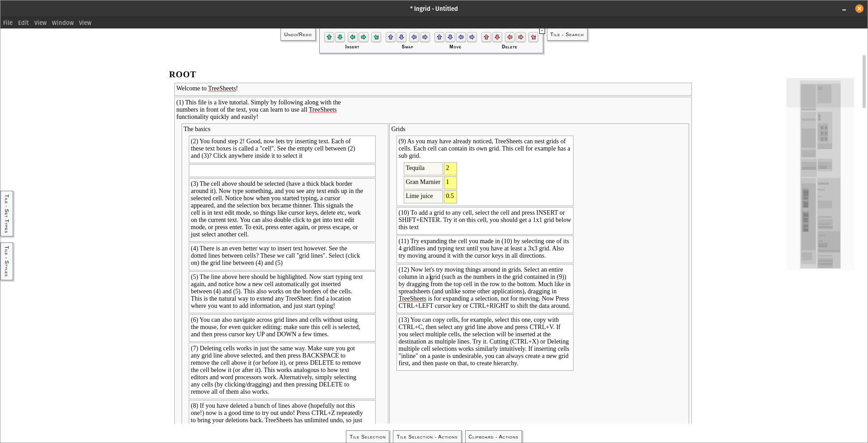This screenshot has height=443, width=868.
Task: Expand the Tile - Styles side panel
Action: [x=7, y=261]
